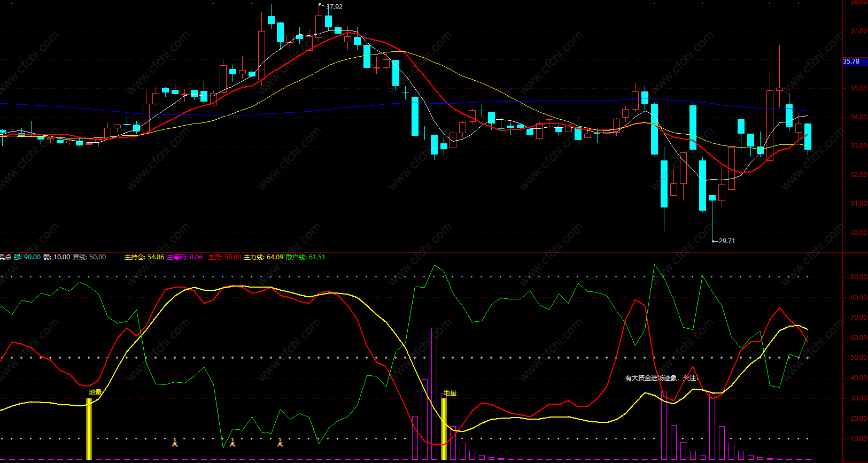Select the 37.92 high price label
Viewport: 868px width, 463px height.
[x=335, y=7]
